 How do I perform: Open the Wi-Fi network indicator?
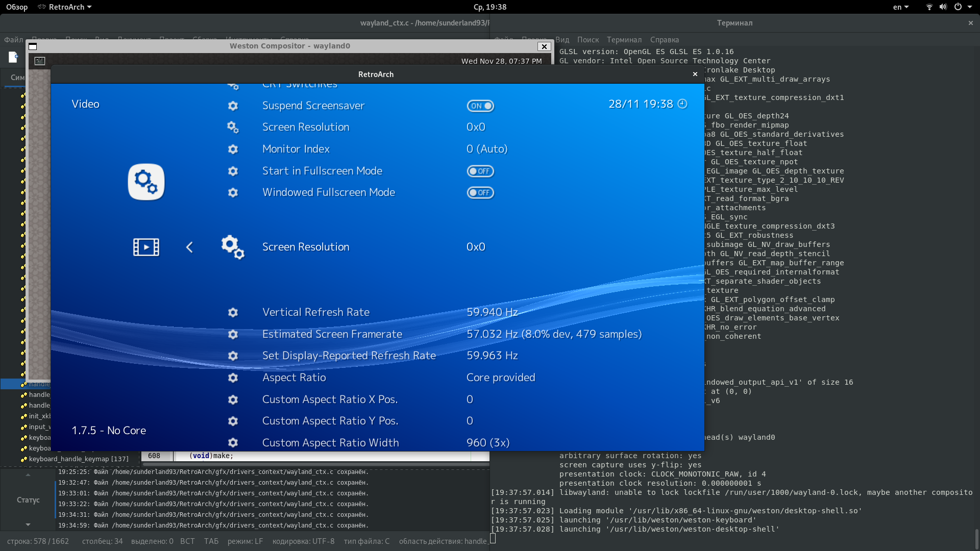point(929,7)
